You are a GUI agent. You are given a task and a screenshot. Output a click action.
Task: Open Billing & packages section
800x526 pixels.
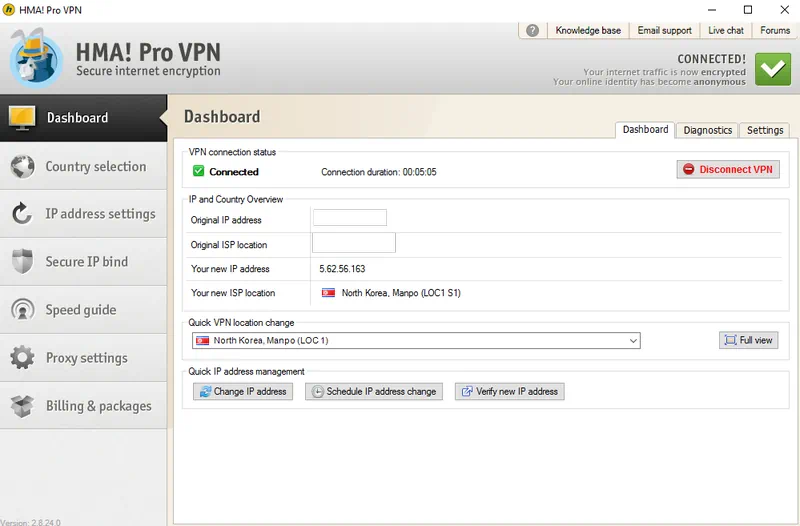pos(84,406)
